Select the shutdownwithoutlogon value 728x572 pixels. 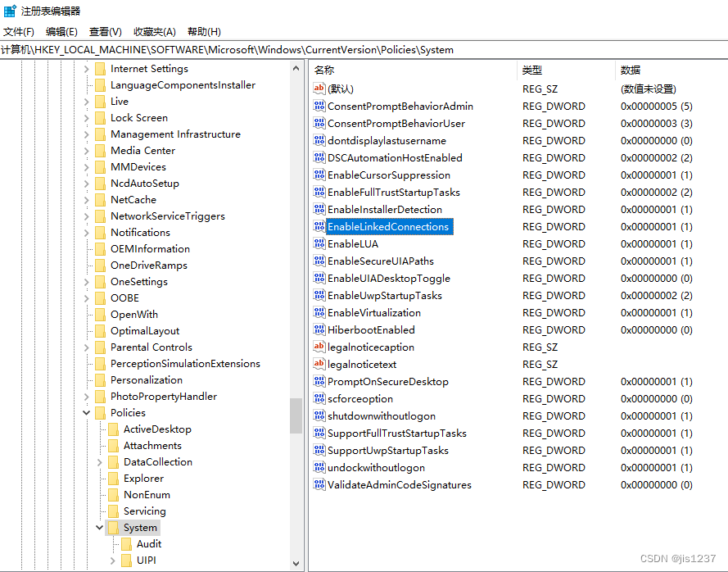click(382, 415)
